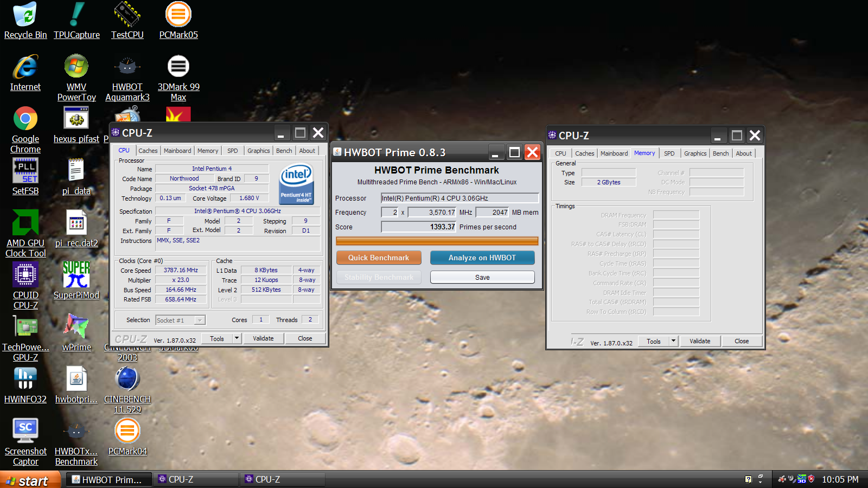Click Validate in right CPU-Z window

700,341
